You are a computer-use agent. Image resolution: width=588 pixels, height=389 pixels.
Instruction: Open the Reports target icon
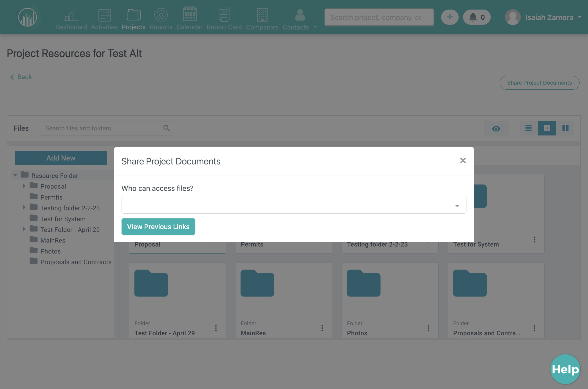[x=161, y=15]
